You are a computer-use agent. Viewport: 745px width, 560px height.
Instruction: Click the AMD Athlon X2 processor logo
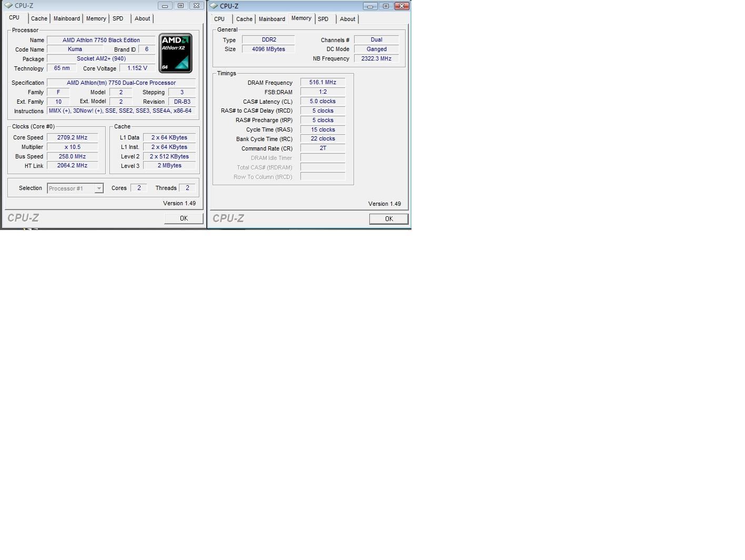point(175,53)
